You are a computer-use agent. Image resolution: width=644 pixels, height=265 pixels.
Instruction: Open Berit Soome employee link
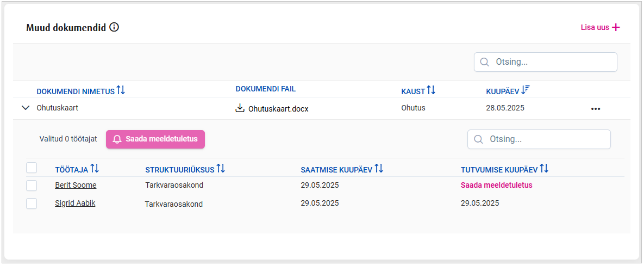tap(76, 185)
